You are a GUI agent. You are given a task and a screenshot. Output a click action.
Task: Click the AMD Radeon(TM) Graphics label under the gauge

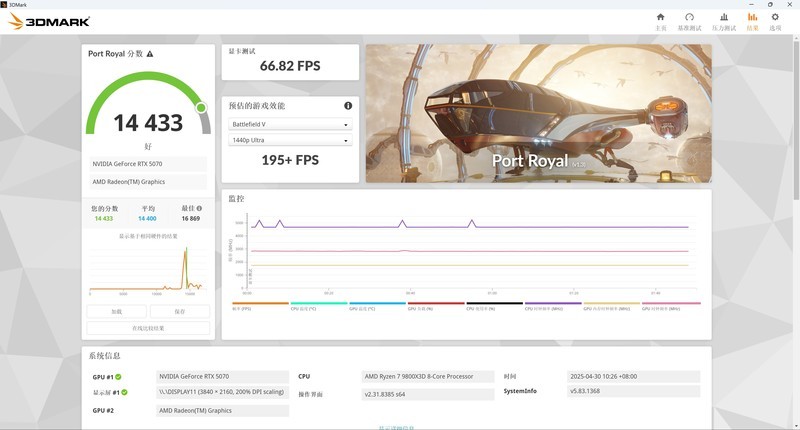point(148,182)
